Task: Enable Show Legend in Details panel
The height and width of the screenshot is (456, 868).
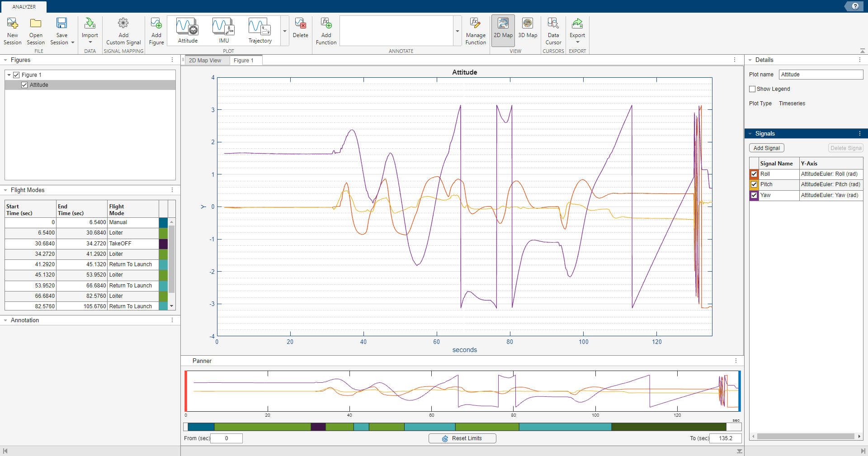Action: (752, 89)
